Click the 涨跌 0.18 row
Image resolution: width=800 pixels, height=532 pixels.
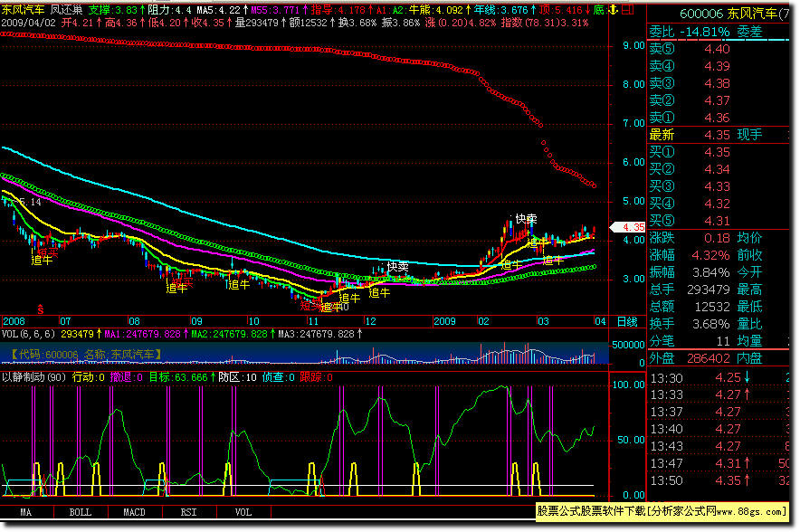click(719, 238)
